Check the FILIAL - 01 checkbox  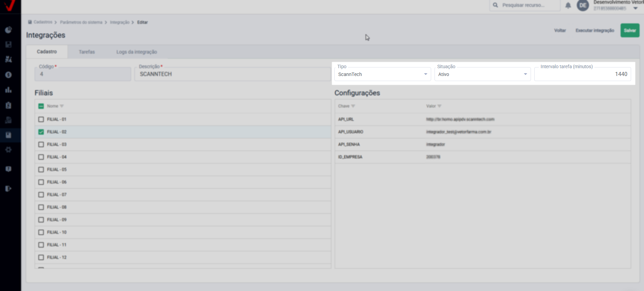click(41, 119)
